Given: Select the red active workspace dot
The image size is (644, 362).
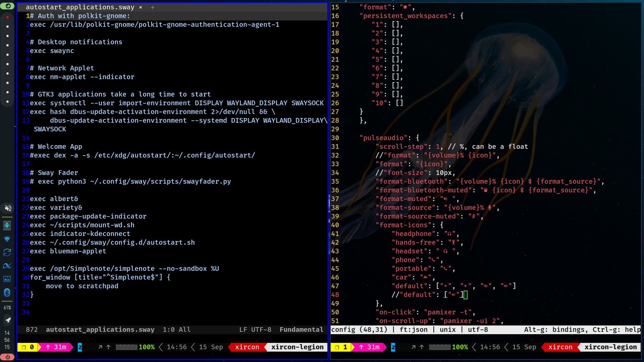Looking at the screenshot, I should pyautogui.click(x=7, y=17).
